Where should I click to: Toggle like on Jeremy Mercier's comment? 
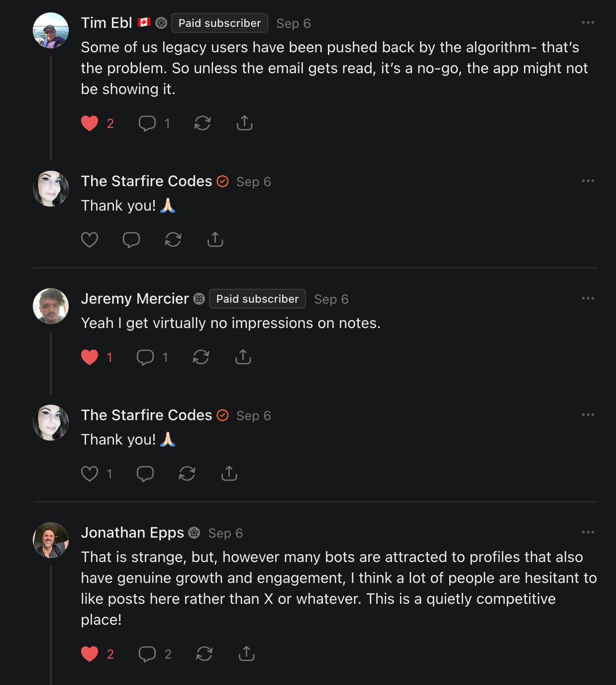pos(90,357)
